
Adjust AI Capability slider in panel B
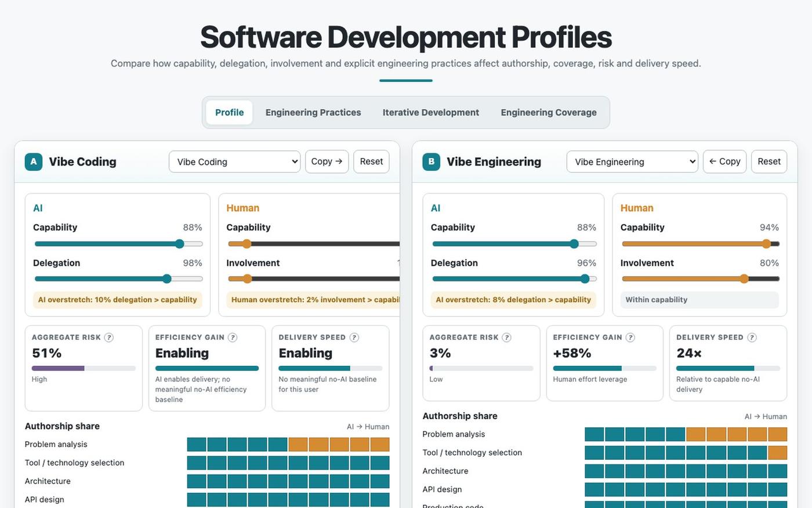coord(514,244)
